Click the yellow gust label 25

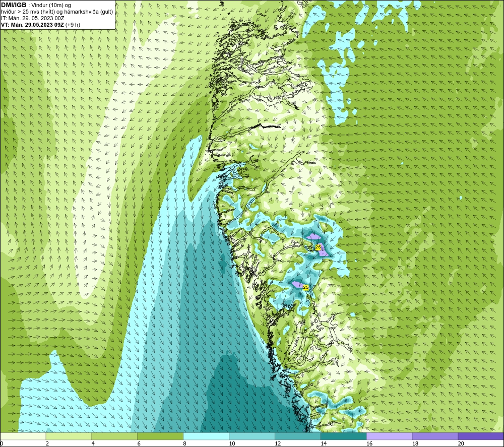(x=306, y=287)
